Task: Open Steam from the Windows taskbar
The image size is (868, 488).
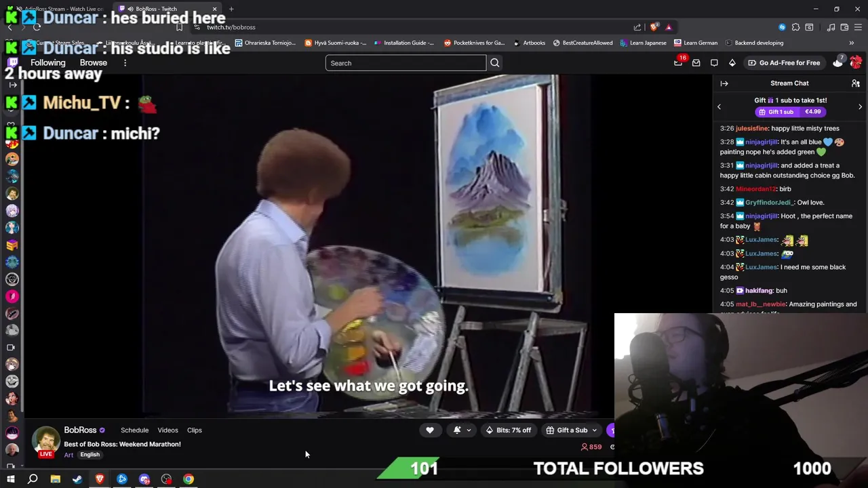Action: [77, 479]
